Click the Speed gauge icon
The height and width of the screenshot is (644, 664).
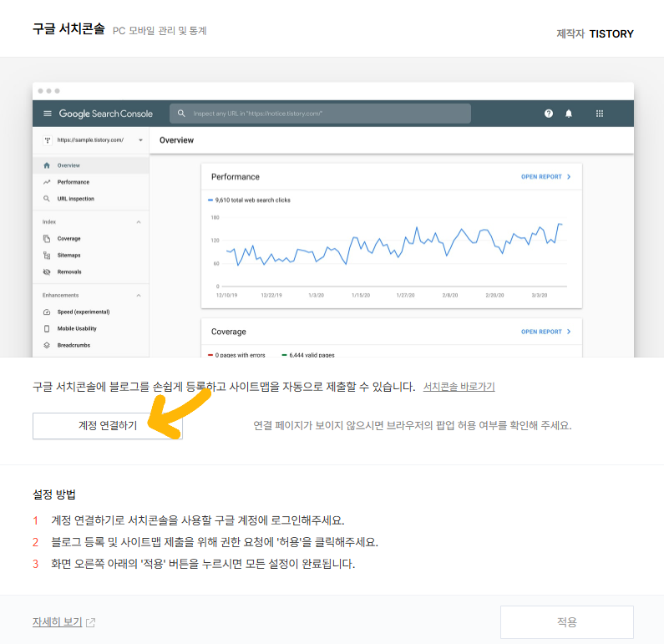pos(47,312)
